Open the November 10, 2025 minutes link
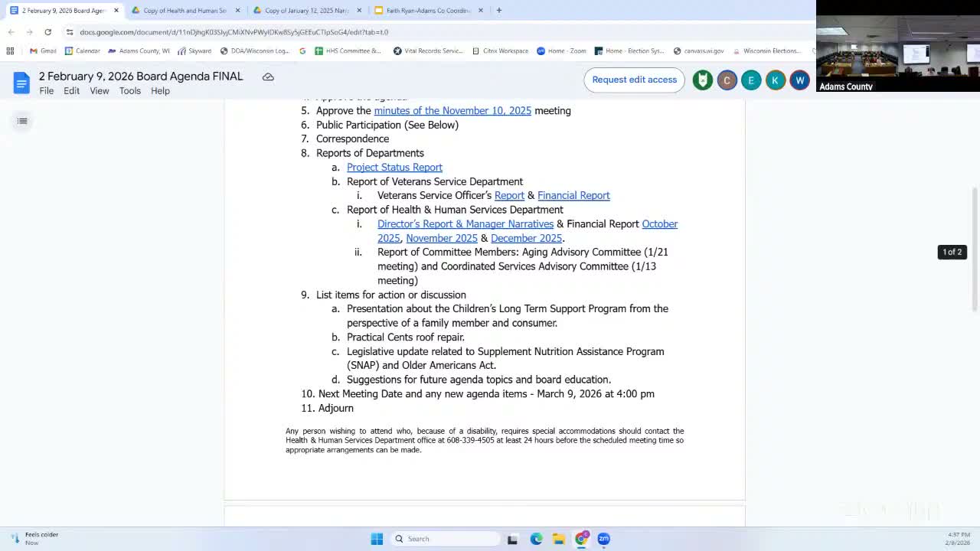Image resolution: width=980 pixels, height=551 pixels. [x=452, y=111]
